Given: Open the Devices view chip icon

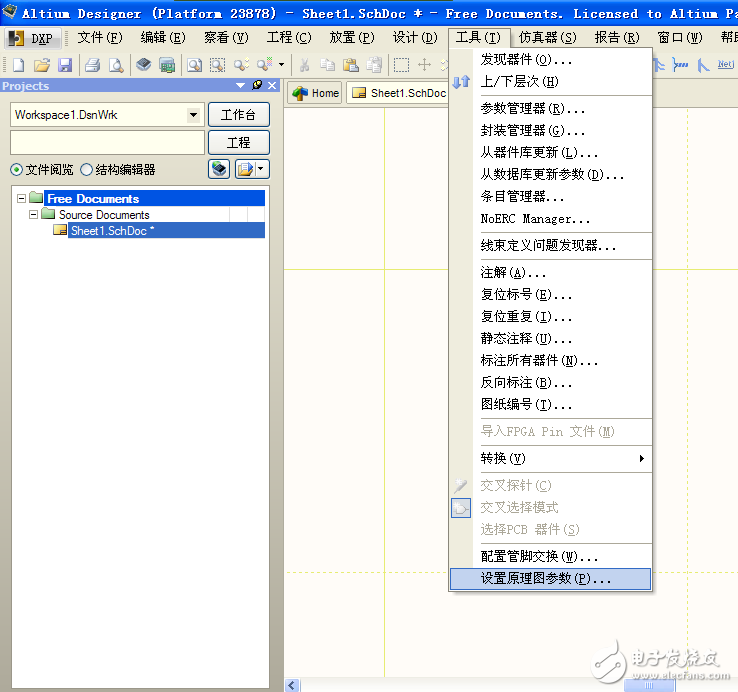Looking at the screenshot, I should pyautogui.click(x=144, y=64).
